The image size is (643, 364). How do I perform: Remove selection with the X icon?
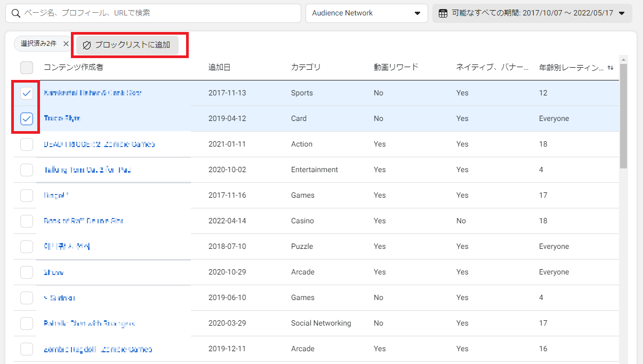(x=66, y=44)
